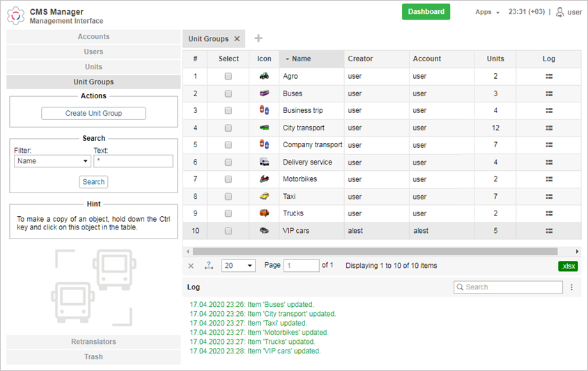
Task: Expand the items-per-page dropdown showing 20
Action: click(238, 266)
